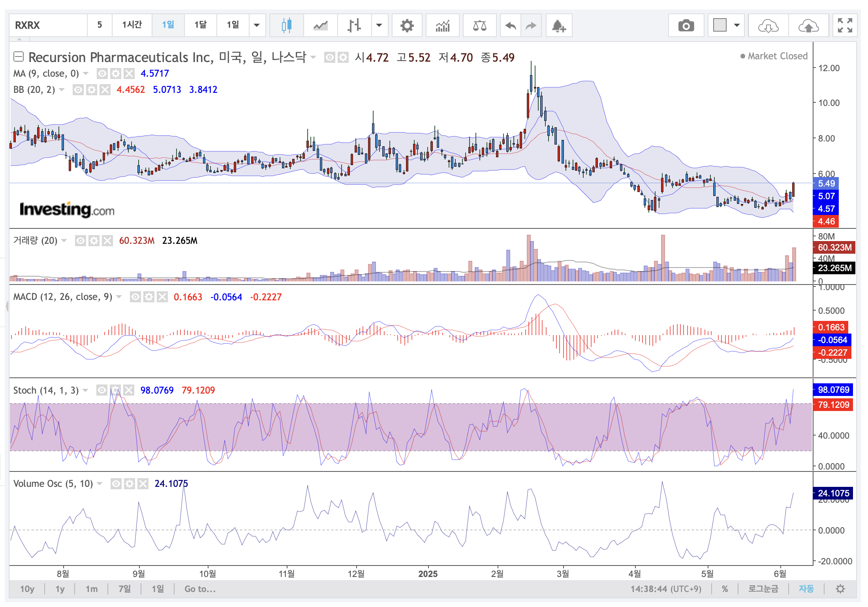Screen dimensions: 868x607
Task: Load chart from cloud download icon
Action: (x=768, y=26)
